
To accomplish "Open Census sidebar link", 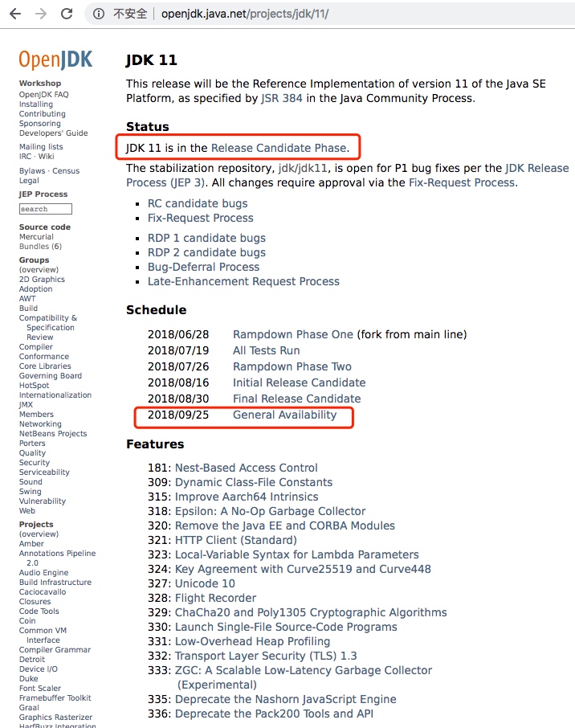I will 66,171.
